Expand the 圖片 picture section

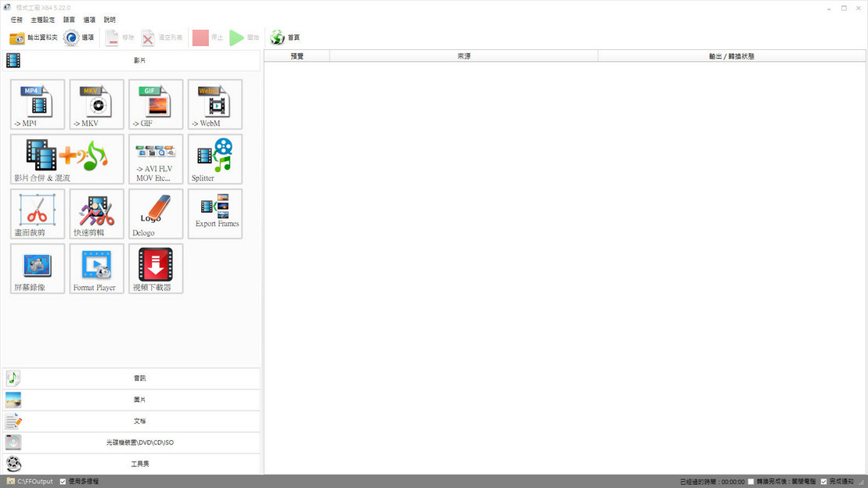(x=131, y=400)
